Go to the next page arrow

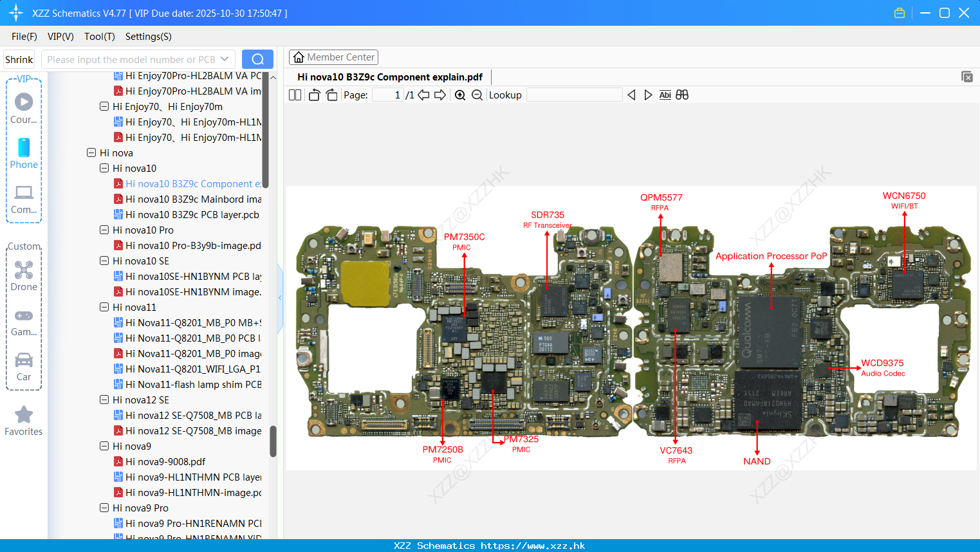(440, 95)
